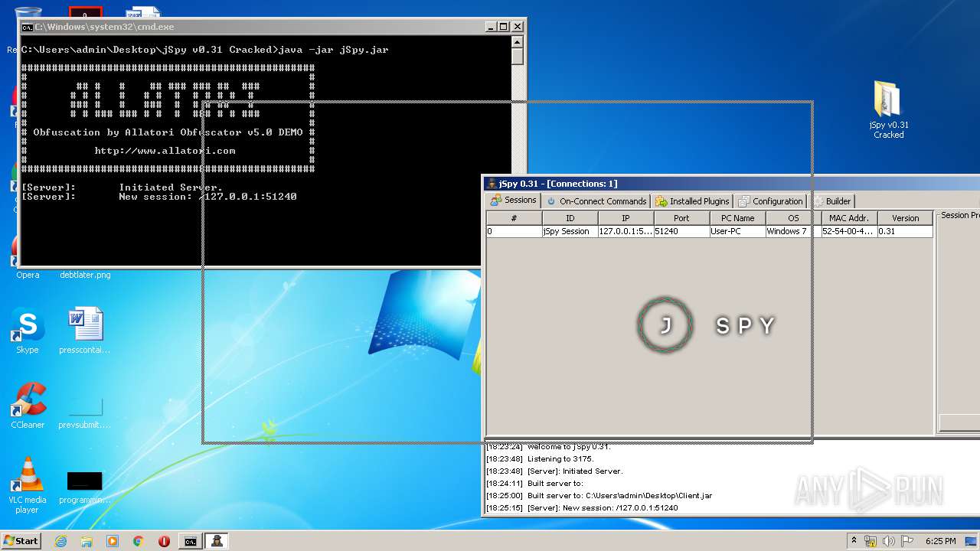980x551 pixels.
Task: Select the debtlater.png desktop file
Action: [x=85, y=275]
